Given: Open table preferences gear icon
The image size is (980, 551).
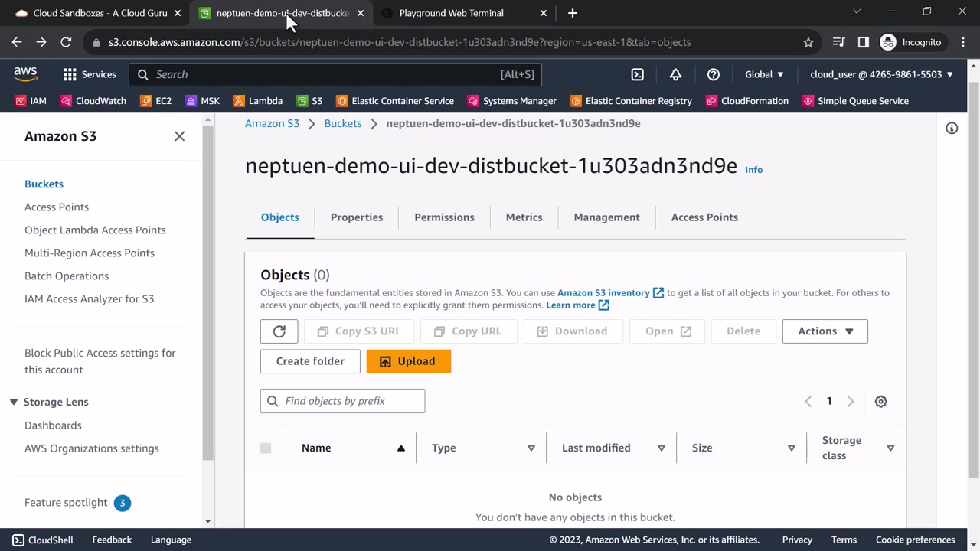Looking at the screenshot, I should [x=880, y=401].
